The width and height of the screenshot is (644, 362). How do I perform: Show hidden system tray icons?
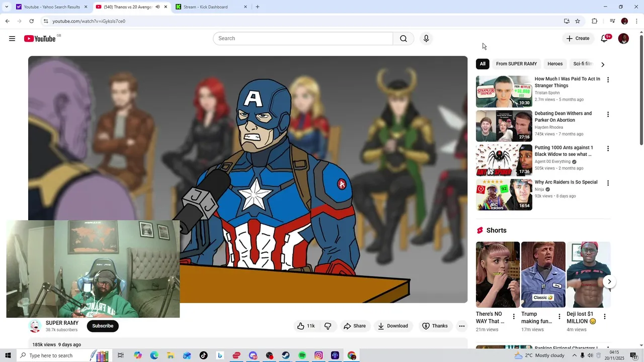point(574,355)
